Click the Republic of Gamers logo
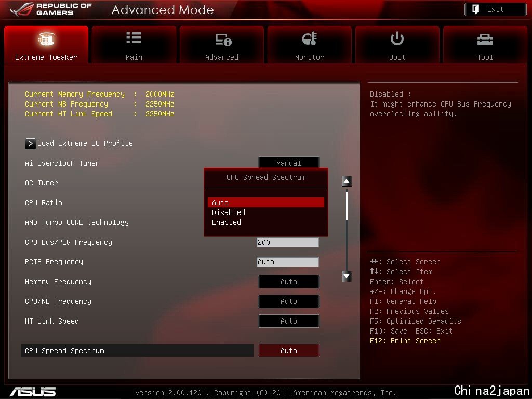532x399 pixels. pos(51,9)
